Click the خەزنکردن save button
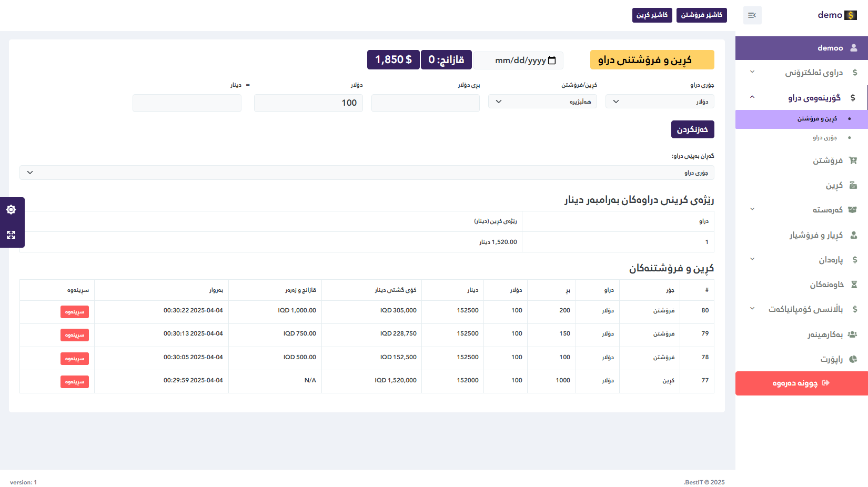Screen dimensions: 868x487 pyautogui.click(x=692, y=129)
